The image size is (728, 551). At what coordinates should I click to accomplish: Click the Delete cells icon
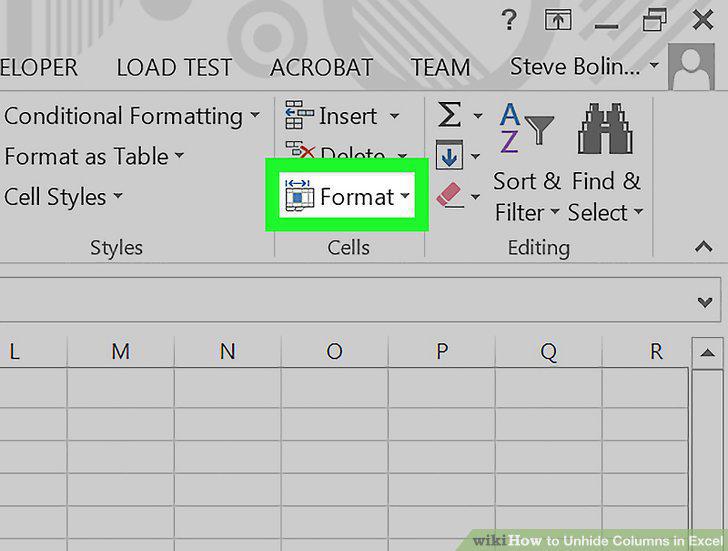(x=300, y=150)
